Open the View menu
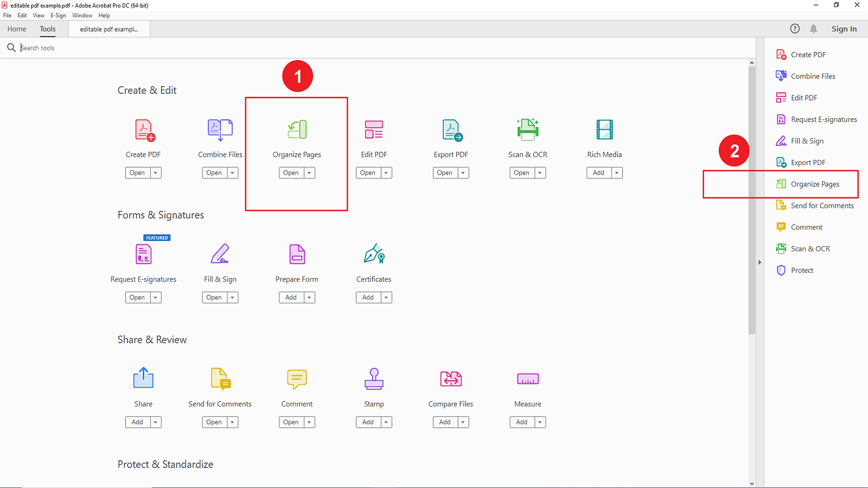Image resolution: width=868 pixels, height=488 pixels. pos(39,16)
